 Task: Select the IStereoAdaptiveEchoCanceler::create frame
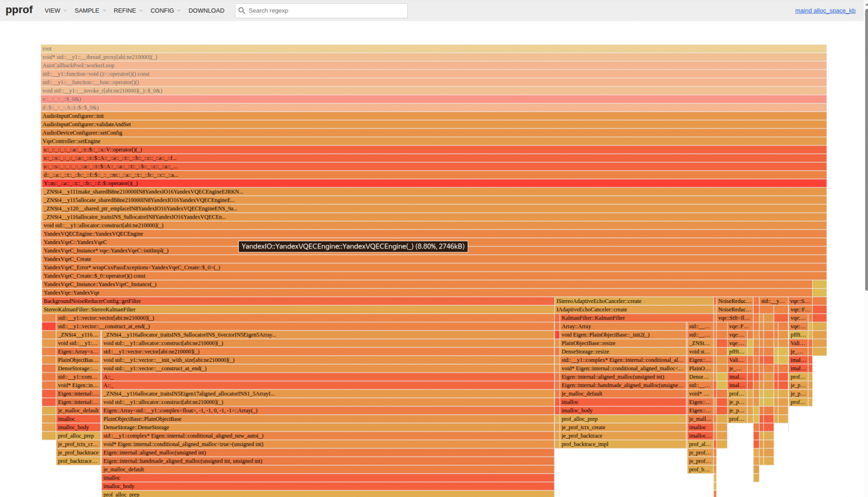coord(634,301)
